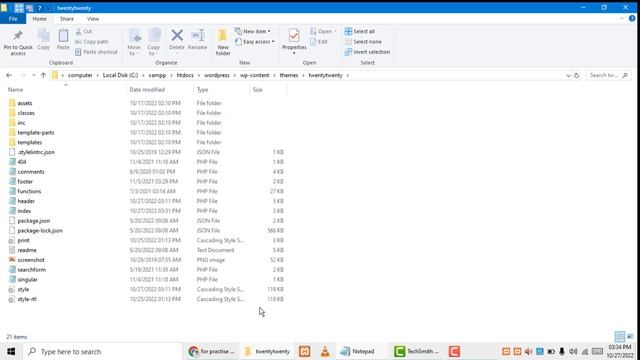The height and width of the screenshot is (360, 640).
Task: Open TechSmith from the taskbar
Action: (417, 351)
